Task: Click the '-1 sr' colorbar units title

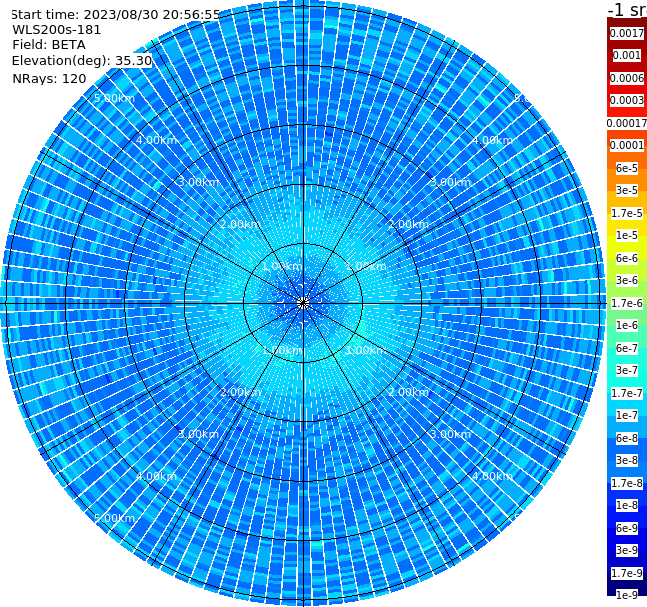Action: [x=628, y=10]
